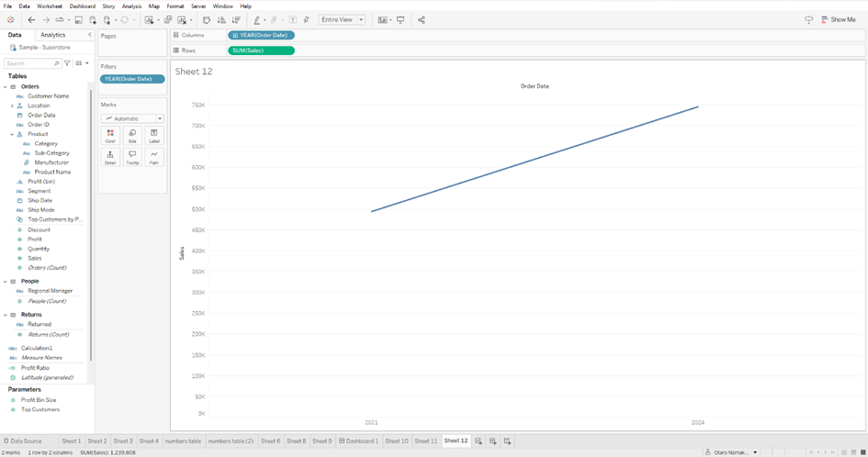Click the SUM(Sales) pill on Rows
This screenshot has height=457, width=868.
click(261, 50)
